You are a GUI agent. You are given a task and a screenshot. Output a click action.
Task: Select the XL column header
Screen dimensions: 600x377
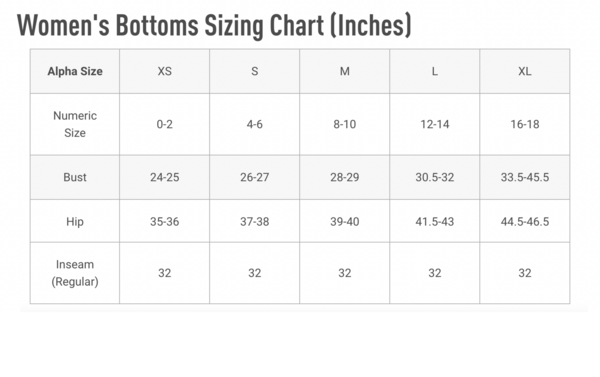point(525,72)
